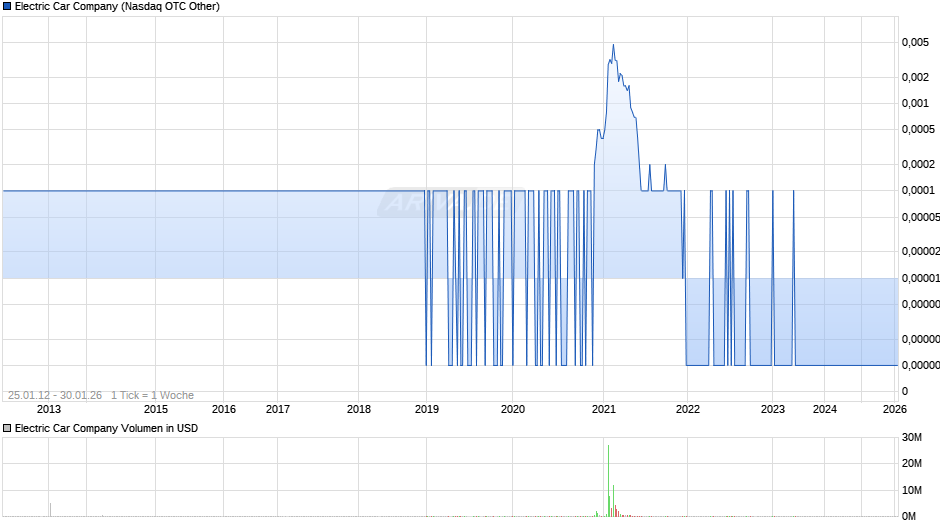940x526 pixels.
Task: Click the tallest green volume bar in 2021
Action: coord(608,480)
